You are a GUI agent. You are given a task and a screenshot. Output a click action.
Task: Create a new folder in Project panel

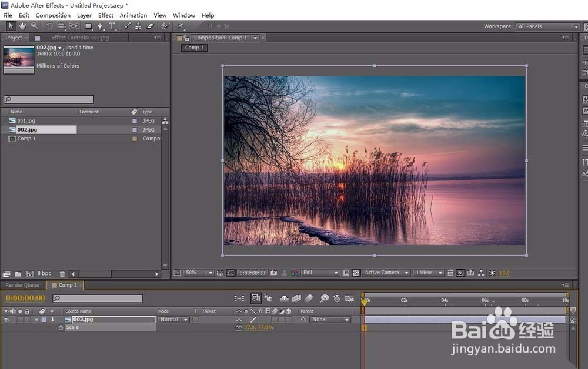(x=18, y=274)
